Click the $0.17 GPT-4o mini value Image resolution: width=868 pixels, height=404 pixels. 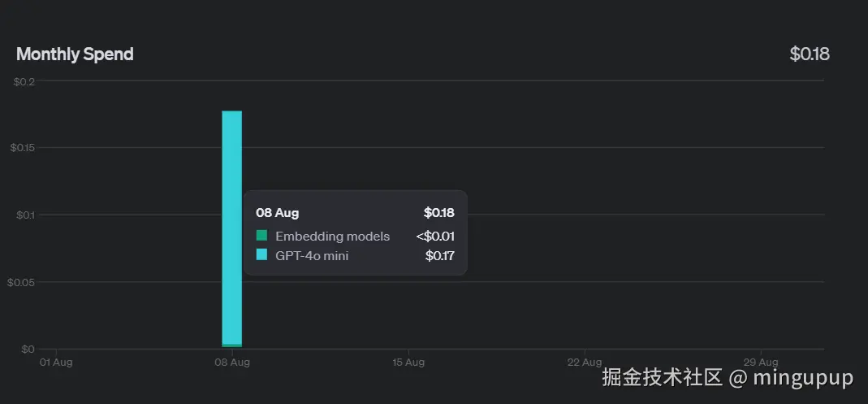click(x=439, y=256)
